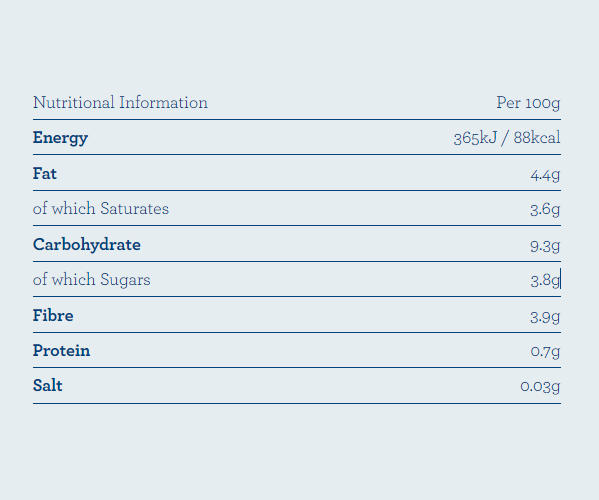The height and width of the screenshot is (500, 599).
Task: Click the Salt row label
Action: [47, 385]
